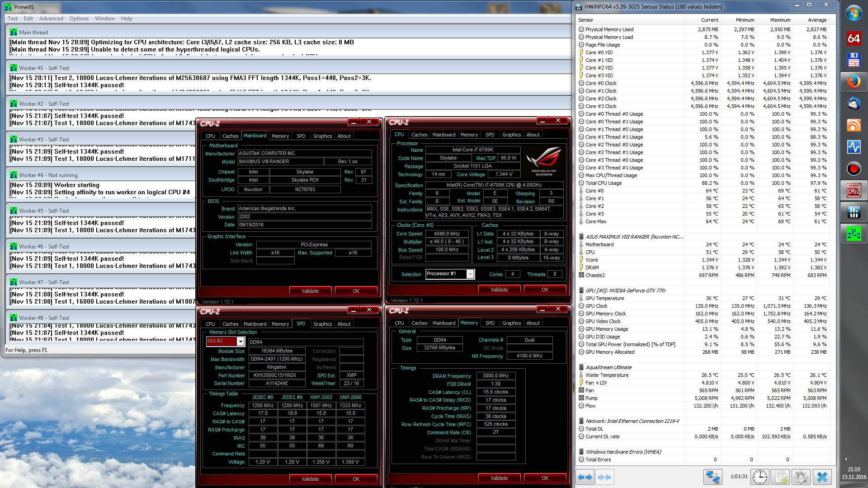
Task: Open Graphics tab in SPD CPU-Z window
Action: click(322, 324)
